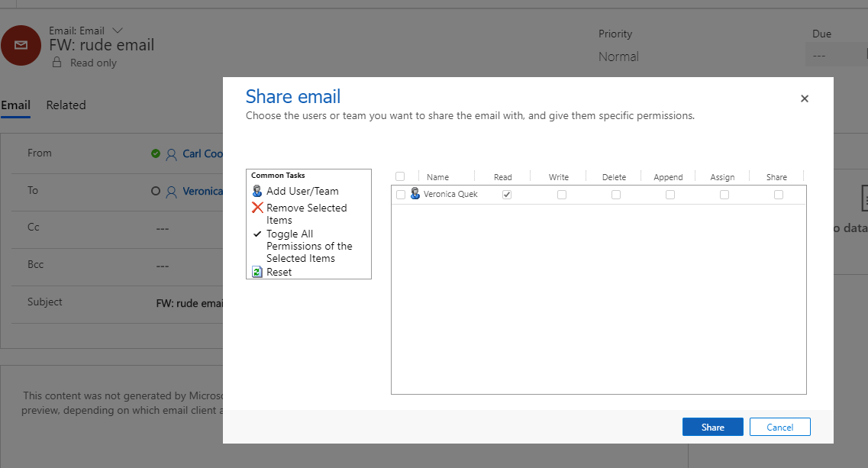
Task: Click the lock icon beside Read only
Action: point(56,63)
